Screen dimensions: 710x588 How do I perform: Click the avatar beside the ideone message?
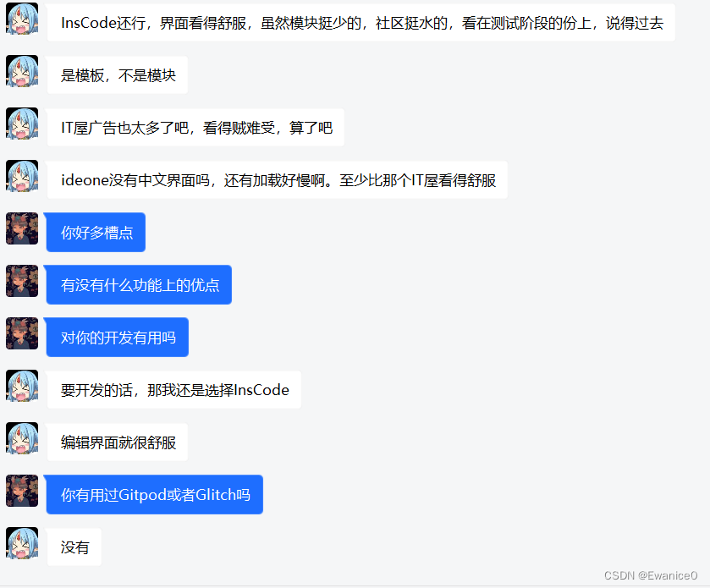[x=22, y=176]
